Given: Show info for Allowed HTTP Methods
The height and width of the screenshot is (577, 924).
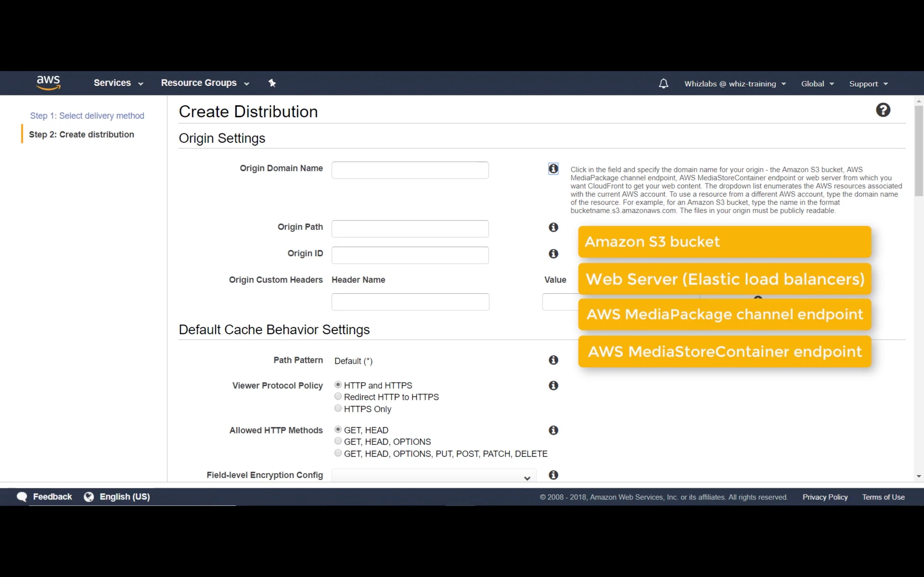Looking at the screenshot, I should pos(553,430).
